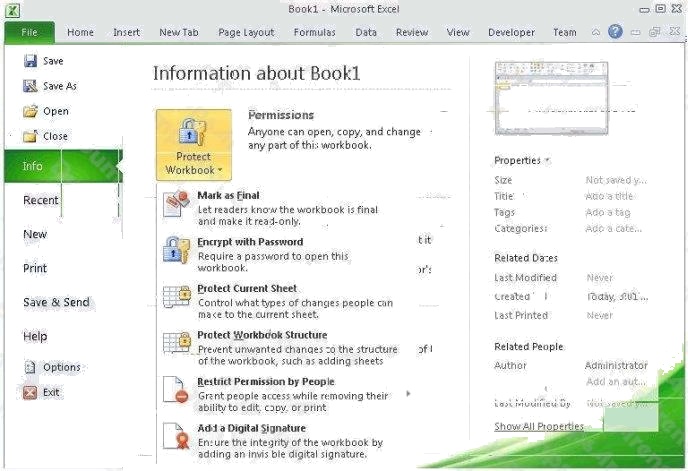This screenshot has width=688, height=471.
Task: Select Recent in the backstage menu
Action: click(x=40, y=200)
